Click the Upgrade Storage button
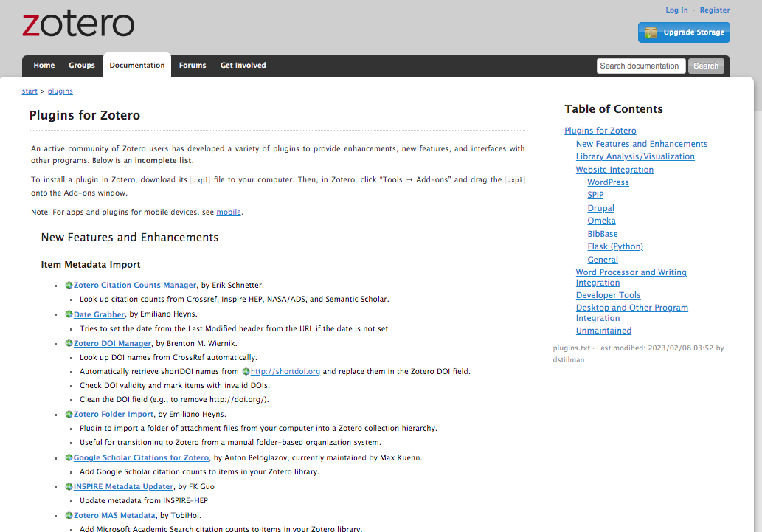Screen dimensions: 762x532 pyautogui.click(x=684, y=32)
